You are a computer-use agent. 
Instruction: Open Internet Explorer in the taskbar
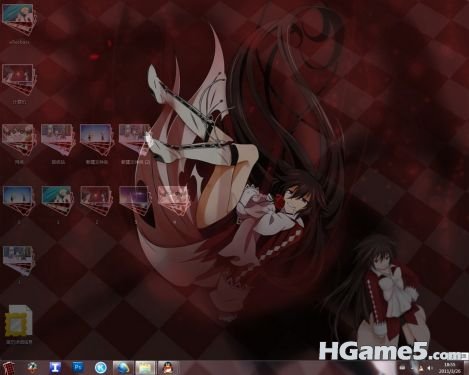click(123, 368)
